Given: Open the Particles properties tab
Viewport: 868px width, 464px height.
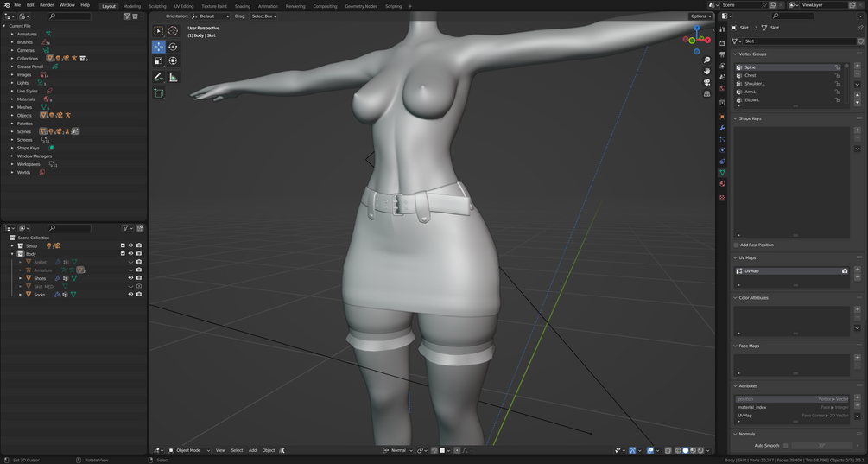Looking at the screenshot, I should [x=722, y=139].
